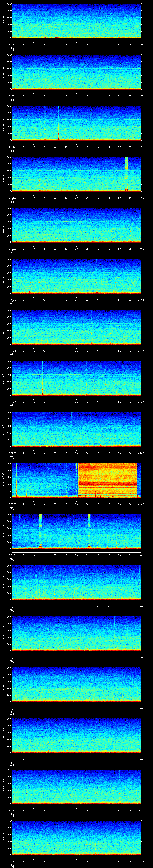Select the "18:48:00" time axis label
The image size is (153, 868).
point(12,249)
